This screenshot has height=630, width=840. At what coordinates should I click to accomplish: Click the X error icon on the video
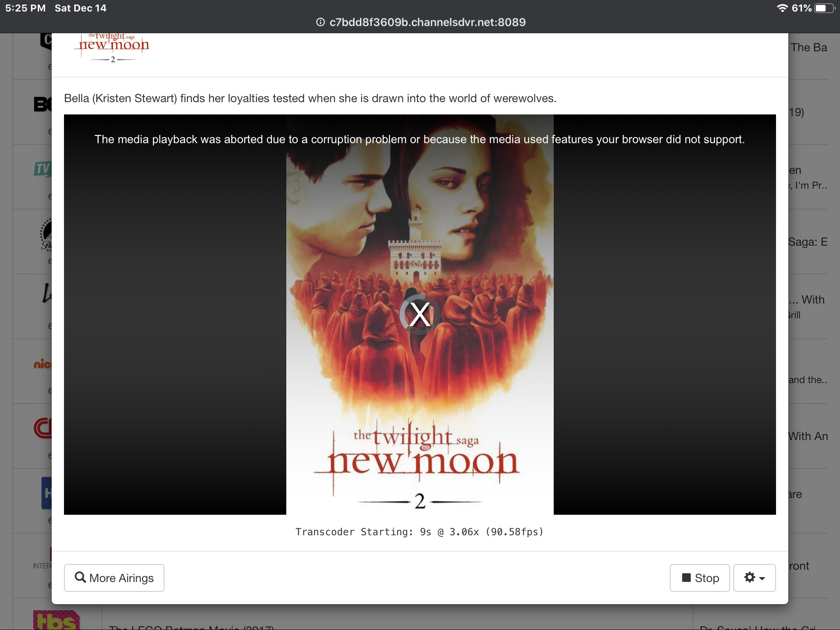click(x=420, y=315)
